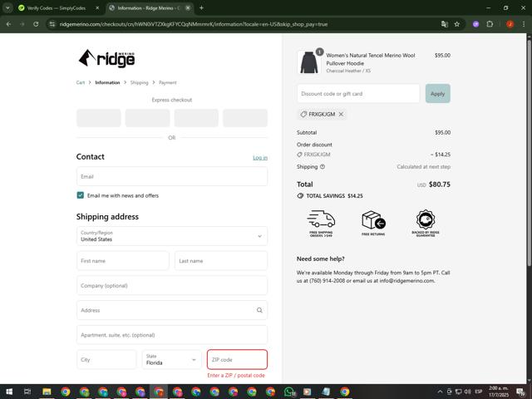Go back with the browser back arrow
The height and width of the screenshot is (399, 532).
pyautogui.click(x=9, y=24)
